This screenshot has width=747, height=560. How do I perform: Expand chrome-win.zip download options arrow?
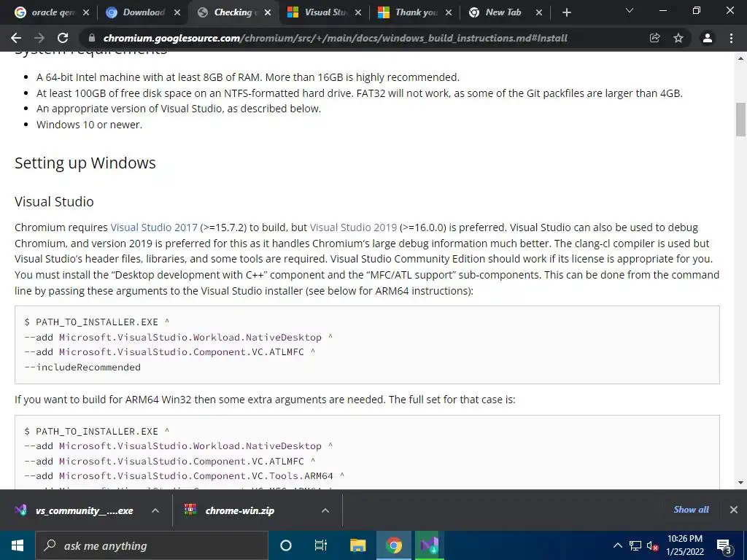pos(325,510)
